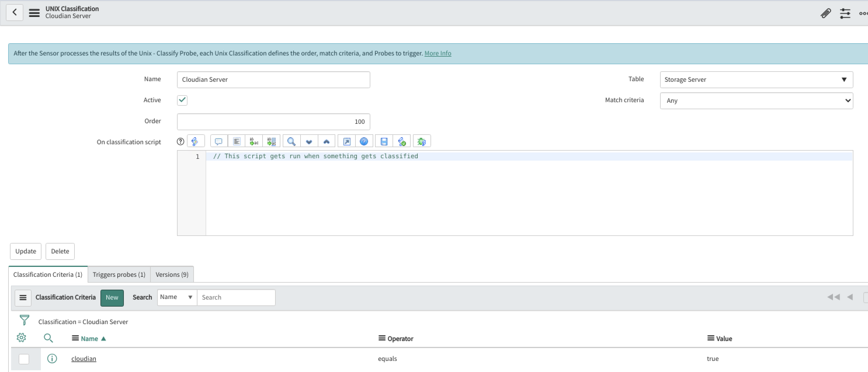
Task: Click into the Name input field
Action: click(x=273, y=80)
